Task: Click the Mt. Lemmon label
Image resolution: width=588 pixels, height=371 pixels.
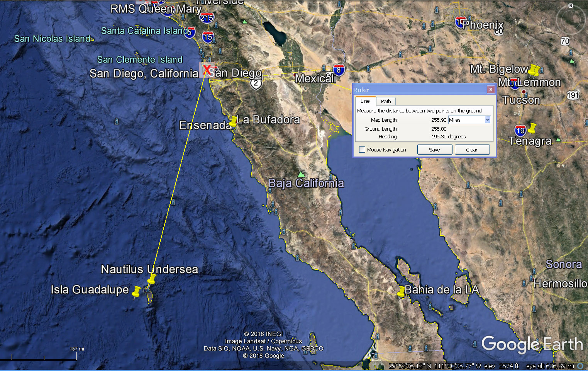Action: (x=529, y=82)
